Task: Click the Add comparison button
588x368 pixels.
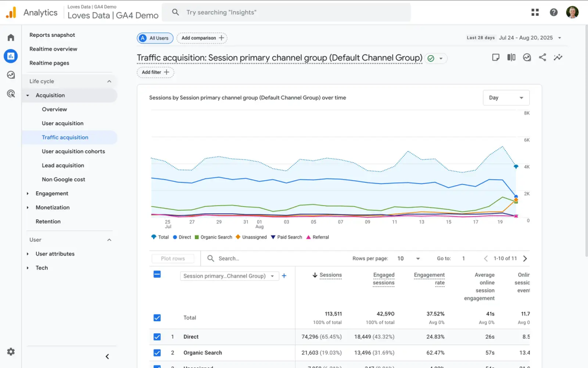Action: coord(201,38)
